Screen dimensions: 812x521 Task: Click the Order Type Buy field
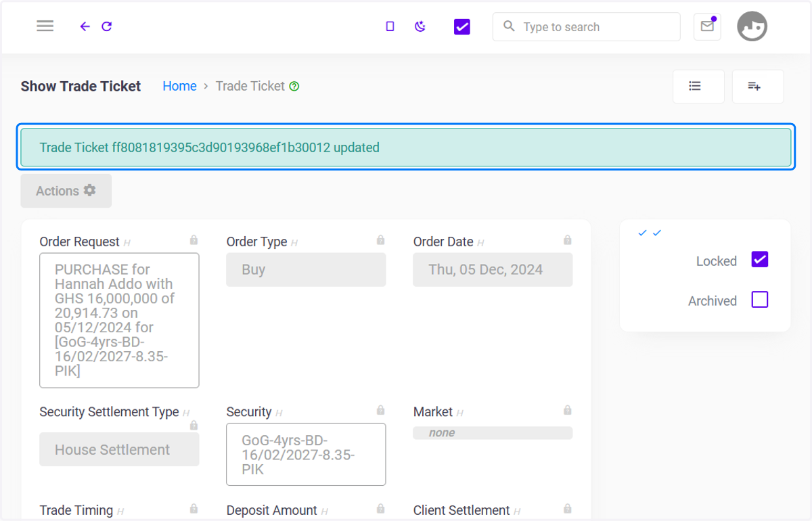[x=306, y=269]
